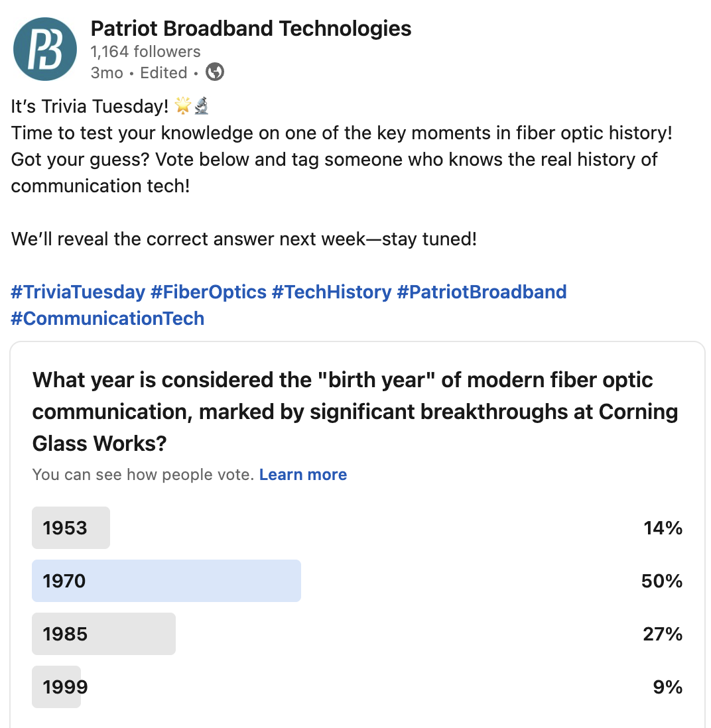Open the #CommunicationTech hashtag
This screenshot has height=728, width=711.
tap(107, 318)
